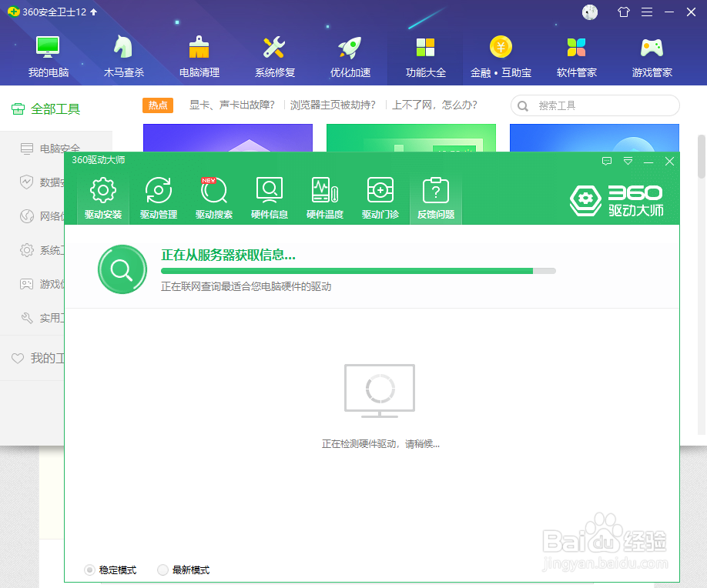The width and height of the screenshot is (707, 588).
Task: Close the 360驱动大师 window
Action: (x=669, y=162)
